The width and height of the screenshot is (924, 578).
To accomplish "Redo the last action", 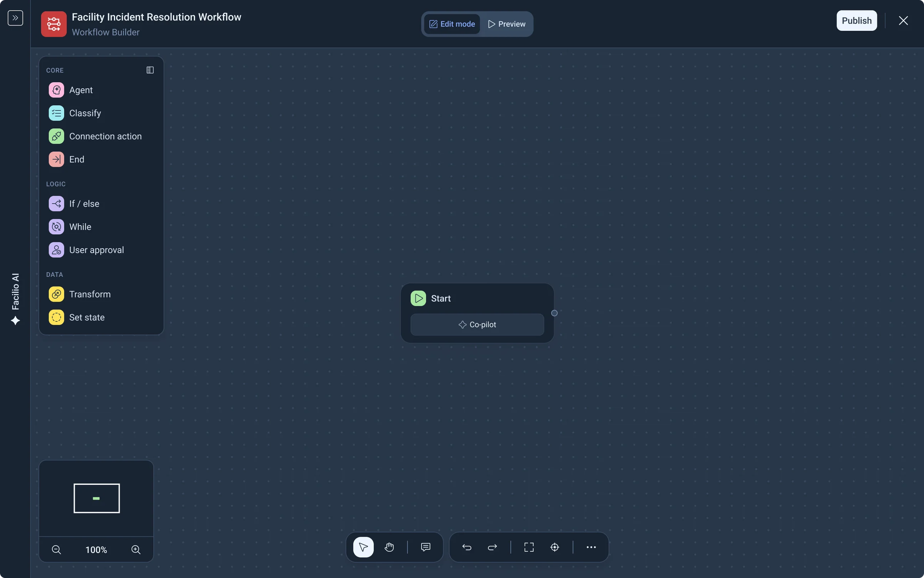I will [492, 547].
